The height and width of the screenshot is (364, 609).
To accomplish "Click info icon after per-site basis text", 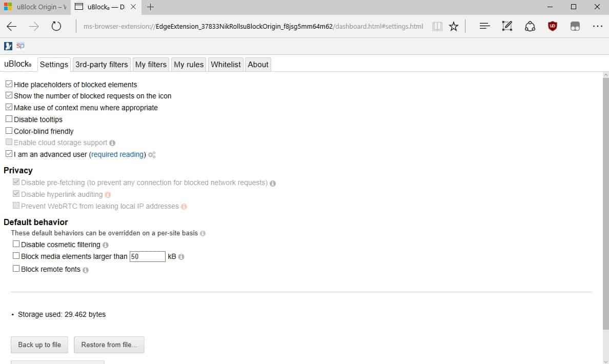I will pos(202,233).
